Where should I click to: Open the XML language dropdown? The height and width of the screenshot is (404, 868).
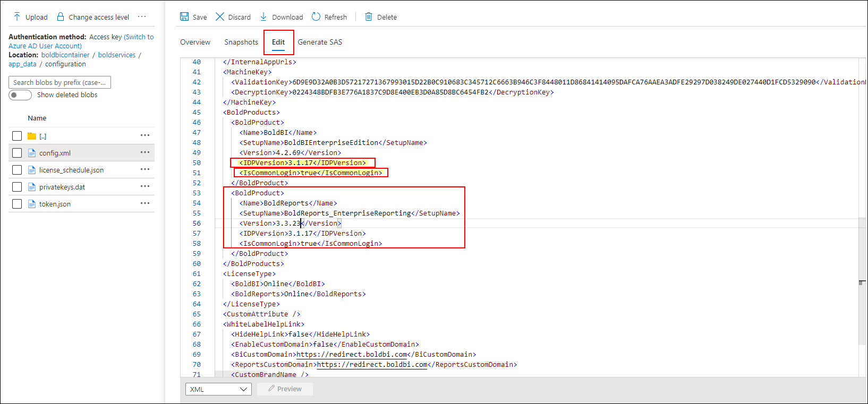(218, 389)
